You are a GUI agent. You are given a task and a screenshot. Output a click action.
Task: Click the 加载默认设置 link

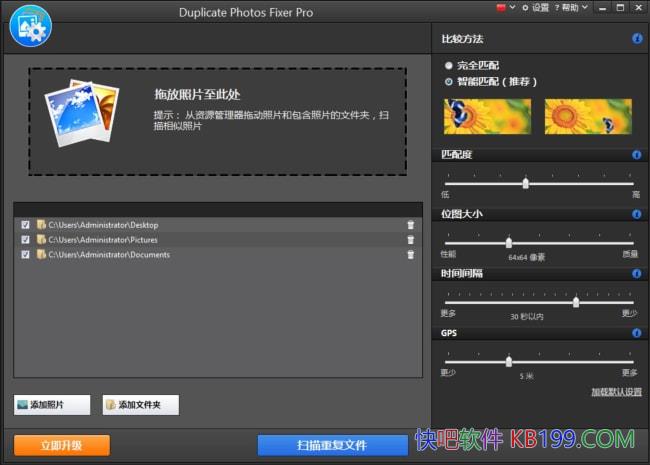tap(616, 392)
